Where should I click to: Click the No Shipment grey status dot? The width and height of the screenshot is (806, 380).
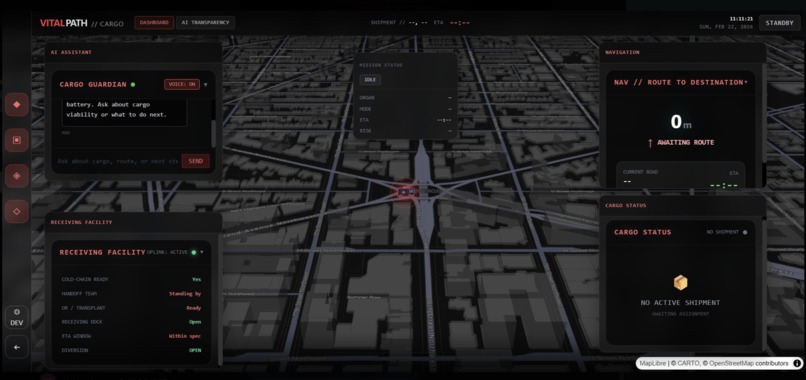(x=745, y=232)
